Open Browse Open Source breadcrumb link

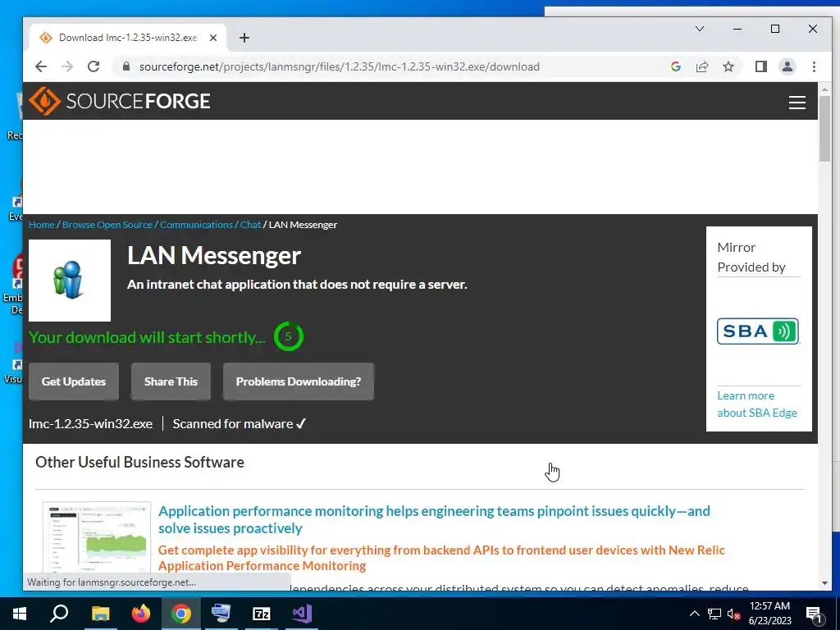[107, 225]
